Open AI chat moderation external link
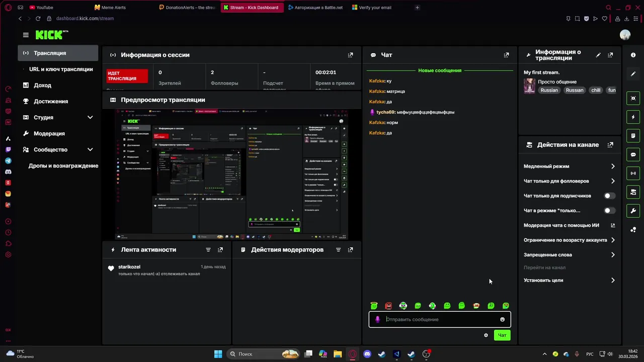Viewport: 644px width, 362px height. 613,225
